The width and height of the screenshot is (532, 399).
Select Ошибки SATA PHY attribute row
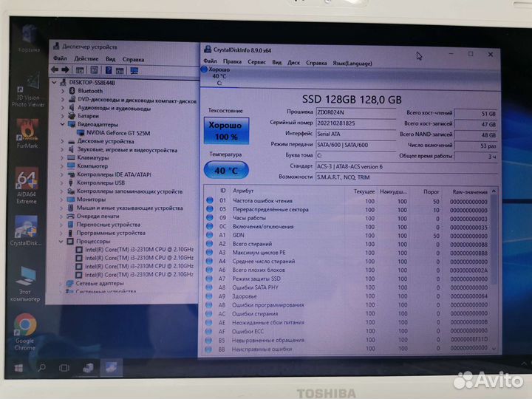[x=347, y=287]
